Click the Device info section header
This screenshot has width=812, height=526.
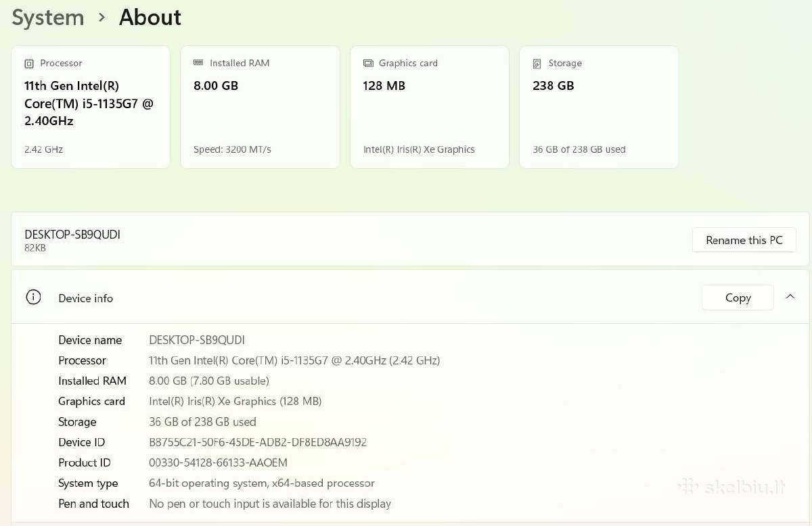pyautogui.click(x=410, y=297)
